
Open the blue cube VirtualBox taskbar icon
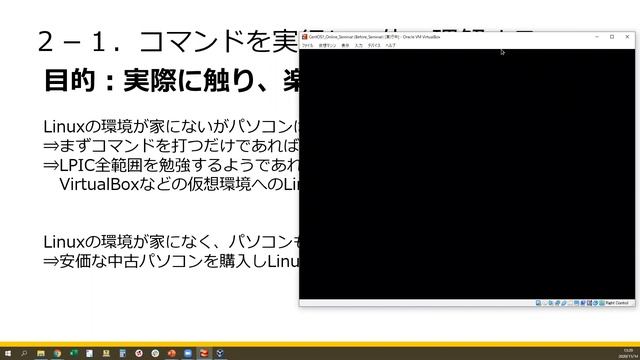pyautogui.click(x=220, y=353)
